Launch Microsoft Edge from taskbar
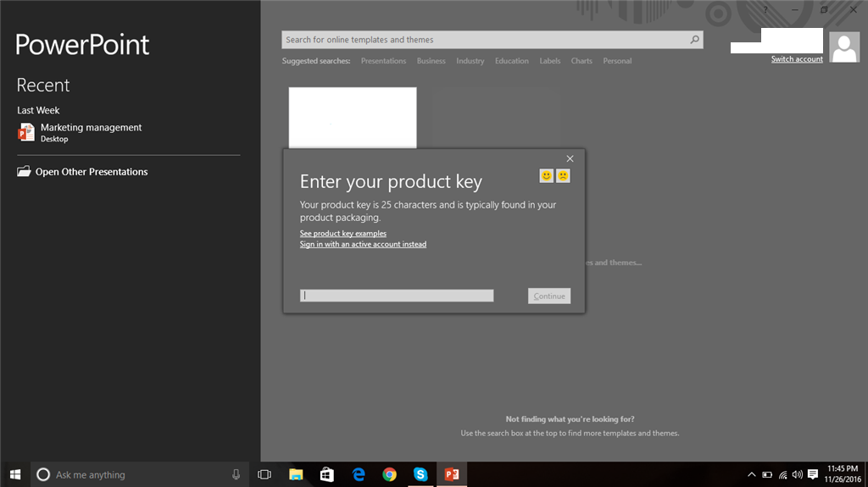The width and height of the screenshot is (868, 487). pyautogui.click(x=359, y=474)
